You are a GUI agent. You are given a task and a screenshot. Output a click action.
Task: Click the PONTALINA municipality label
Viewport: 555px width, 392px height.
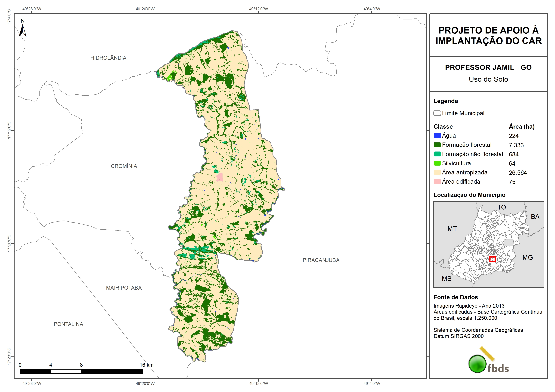pyautogui.click(x=68, y=324)
